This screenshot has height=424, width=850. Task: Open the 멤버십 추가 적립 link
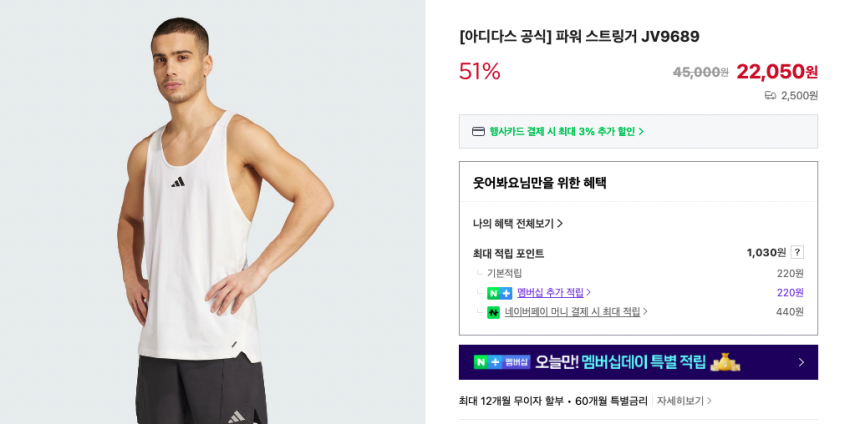click(x=550, y=293)
